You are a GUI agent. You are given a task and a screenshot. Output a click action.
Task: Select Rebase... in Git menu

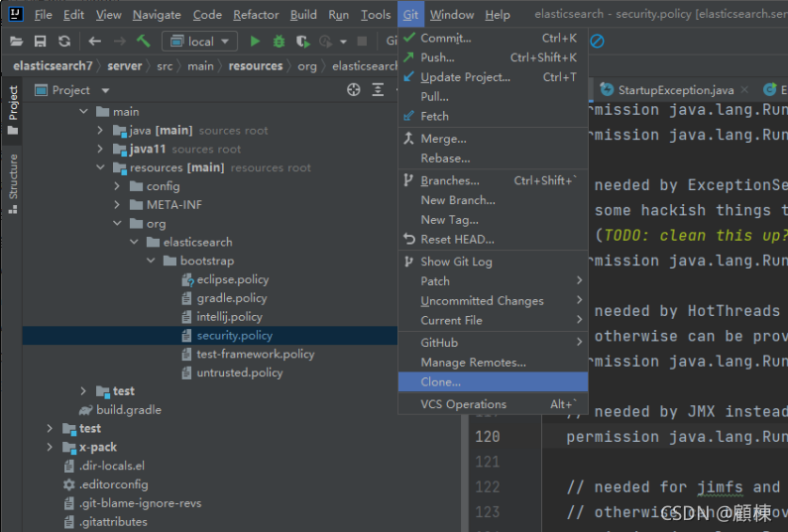tap(493, 159)
